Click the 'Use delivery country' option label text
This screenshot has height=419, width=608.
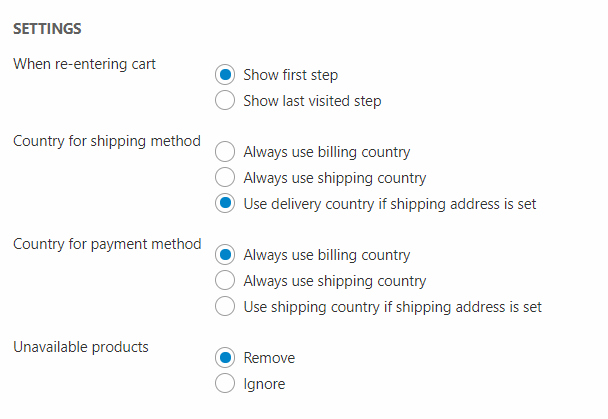390,204
